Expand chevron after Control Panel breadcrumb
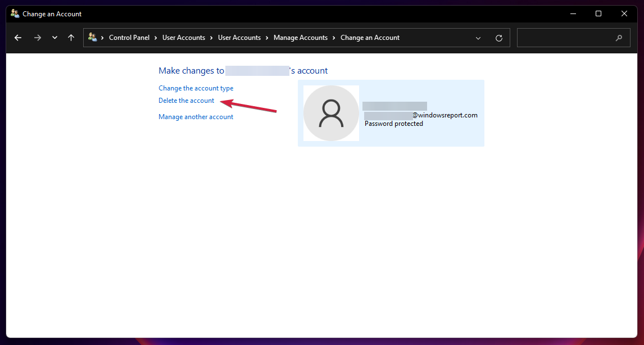644x345 pixels. (x=156, y=38)
